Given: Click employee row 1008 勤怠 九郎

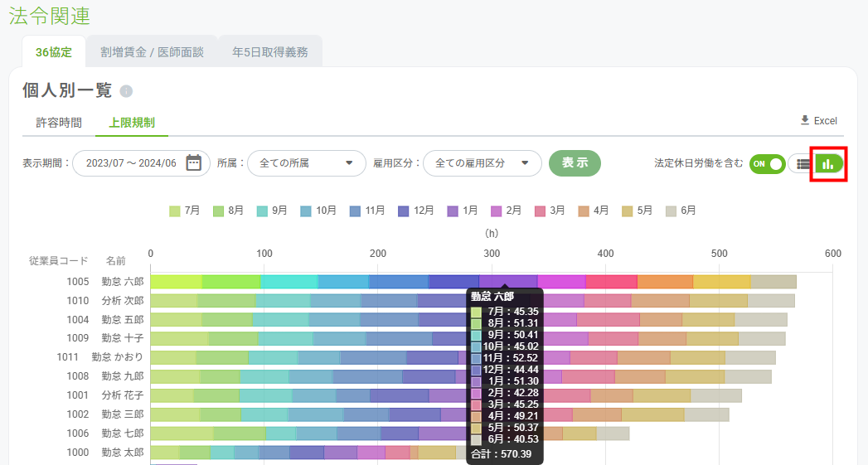Looking at the screenshot, I should click(x=105, y=375).
